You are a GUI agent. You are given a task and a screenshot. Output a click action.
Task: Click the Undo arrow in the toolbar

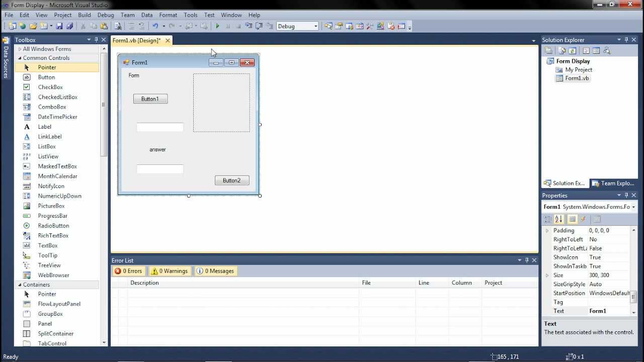tap(155, 26)
